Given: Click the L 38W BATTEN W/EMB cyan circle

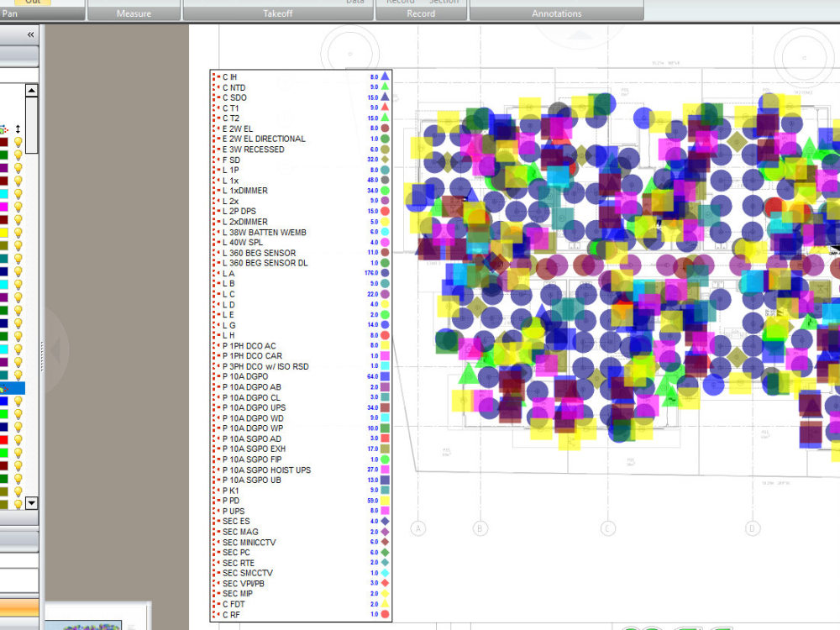Looking at the screenshot, I should [385, 232].
